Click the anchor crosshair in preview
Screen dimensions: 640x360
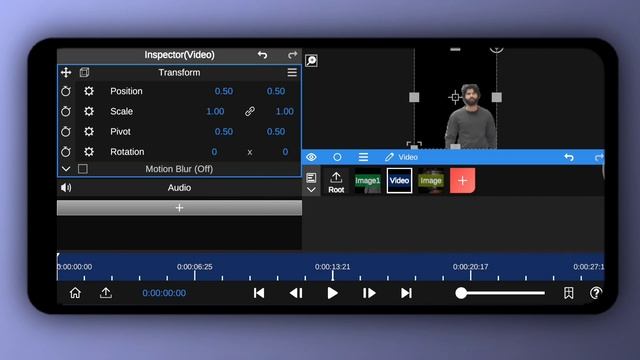point(455,97)
